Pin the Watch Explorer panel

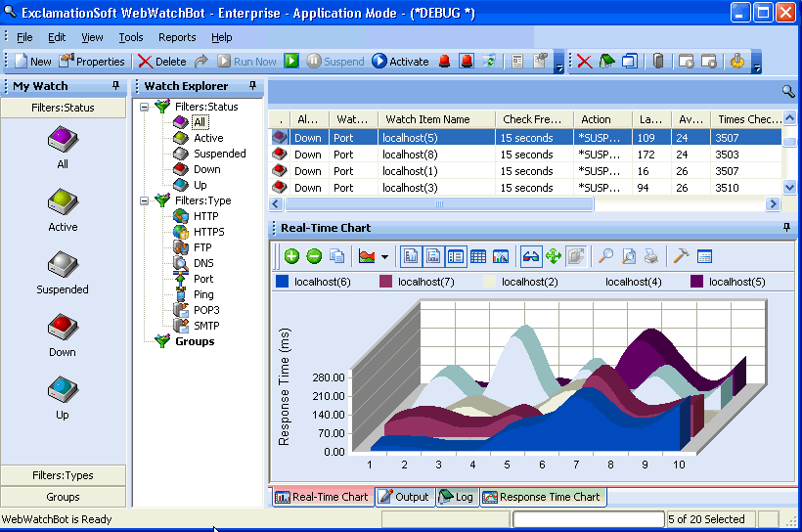[x=252, y=86]
